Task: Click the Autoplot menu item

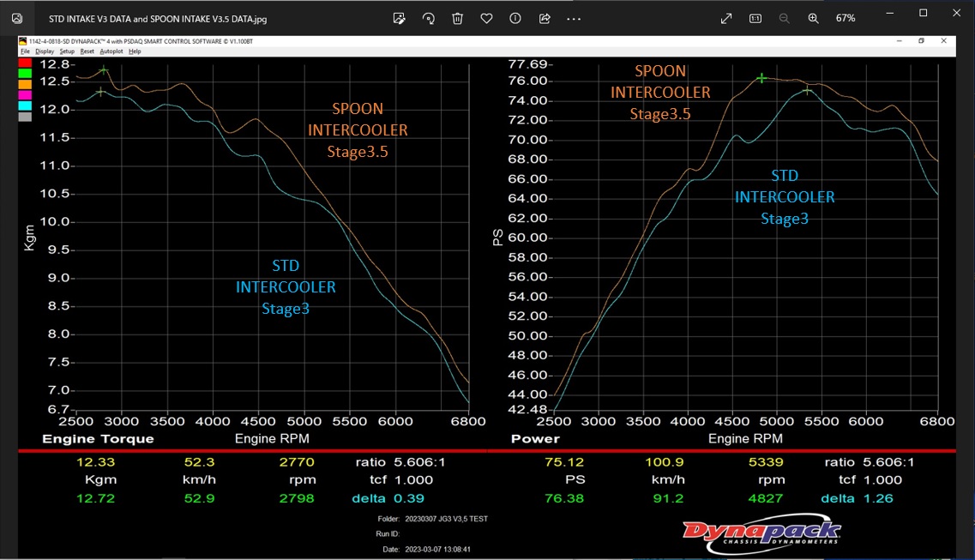Action: pyautogui.click(x=111, y=51)
